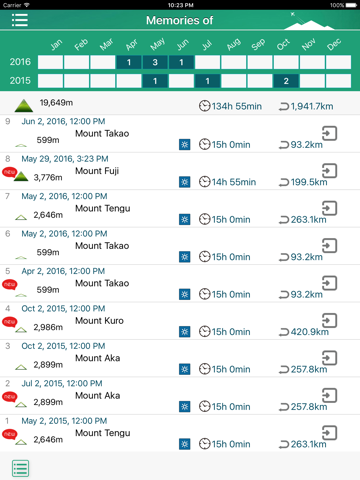Open the Mount Kuro entry arrow icon
This screenshot has width=360, height=480.
pyautogui.click(x=329, y=320)
